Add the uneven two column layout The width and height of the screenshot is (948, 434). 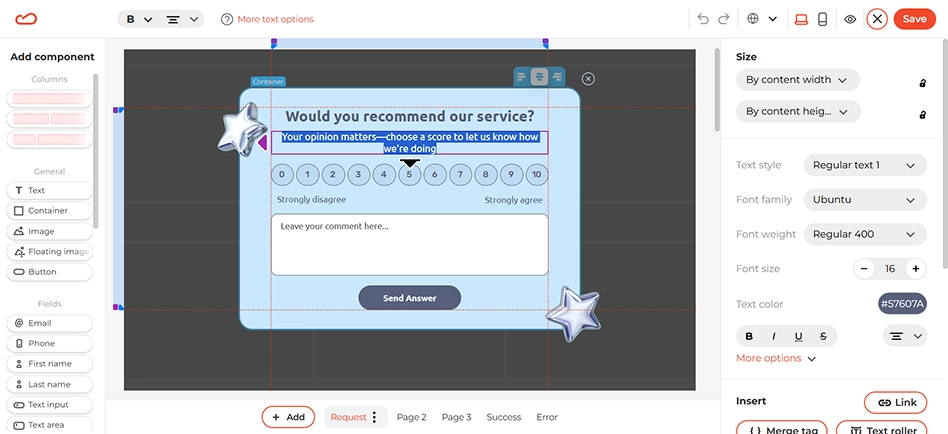pyautogui.click(x=50, y=139)
